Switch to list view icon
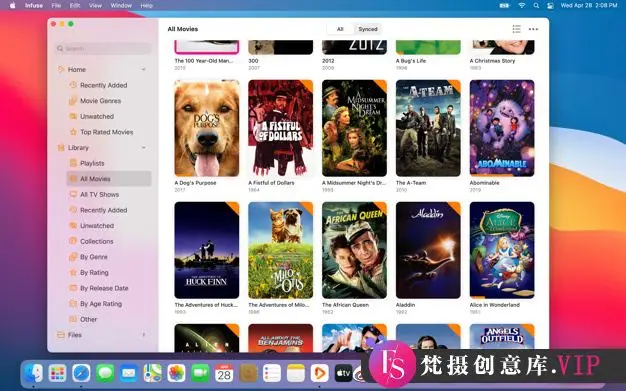 (516, 29)
